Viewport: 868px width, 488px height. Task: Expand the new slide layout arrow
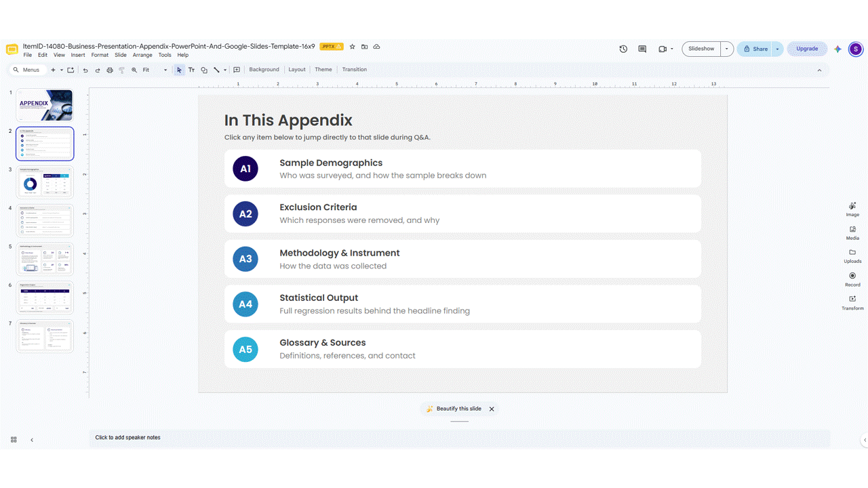(x=61, y=70)
